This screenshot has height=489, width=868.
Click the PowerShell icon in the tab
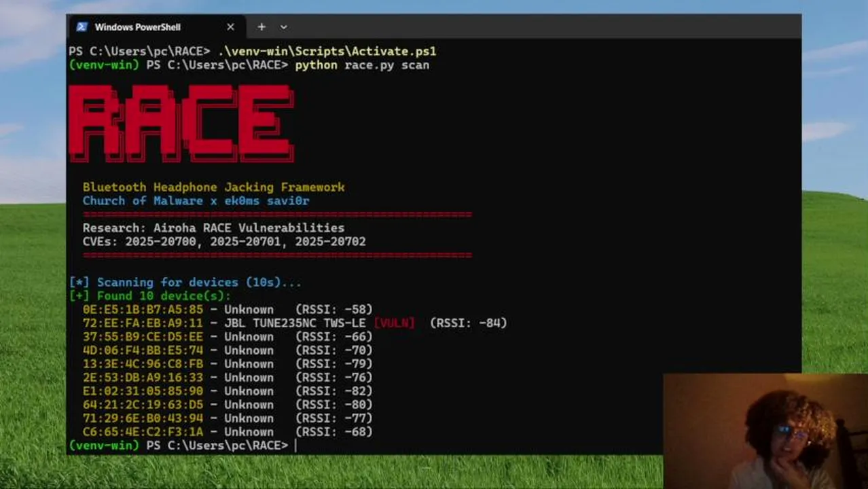82,27
